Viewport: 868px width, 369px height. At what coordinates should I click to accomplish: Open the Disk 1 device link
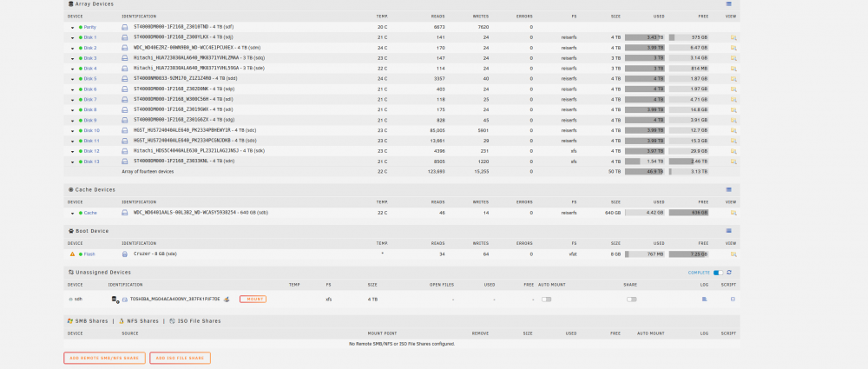coord(90,37)
